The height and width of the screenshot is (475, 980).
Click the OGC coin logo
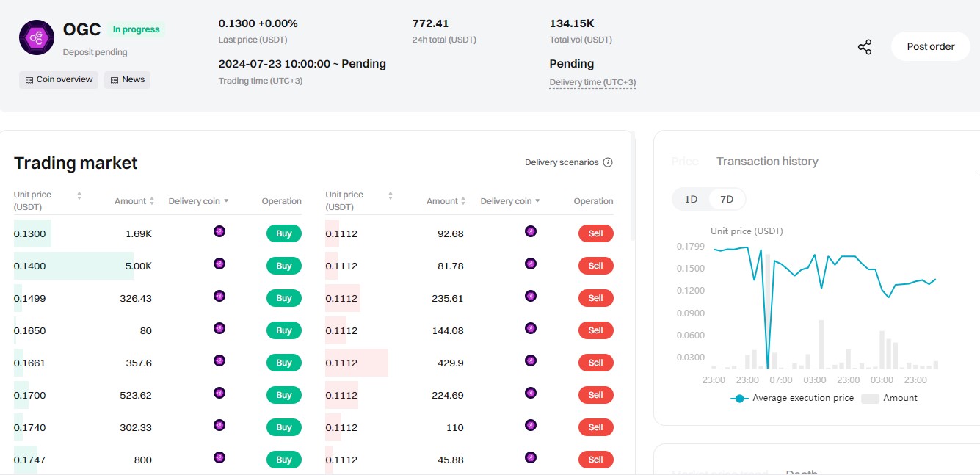click(36, 37)
